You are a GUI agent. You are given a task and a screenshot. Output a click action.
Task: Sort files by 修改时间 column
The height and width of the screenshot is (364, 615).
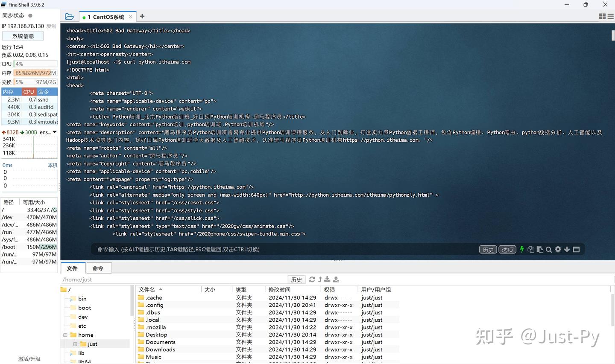point(293,289)
